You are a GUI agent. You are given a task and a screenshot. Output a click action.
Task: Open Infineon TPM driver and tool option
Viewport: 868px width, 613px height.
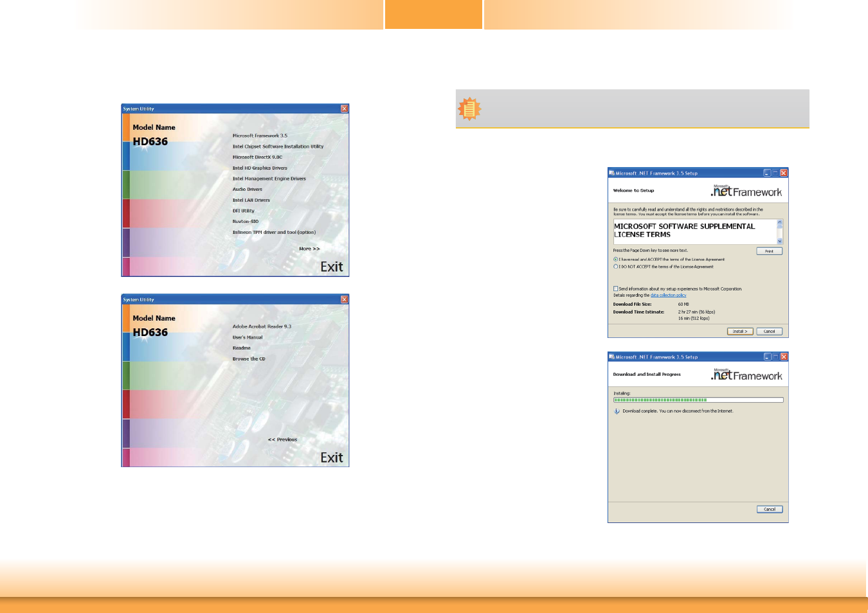[x=274, y=232]
